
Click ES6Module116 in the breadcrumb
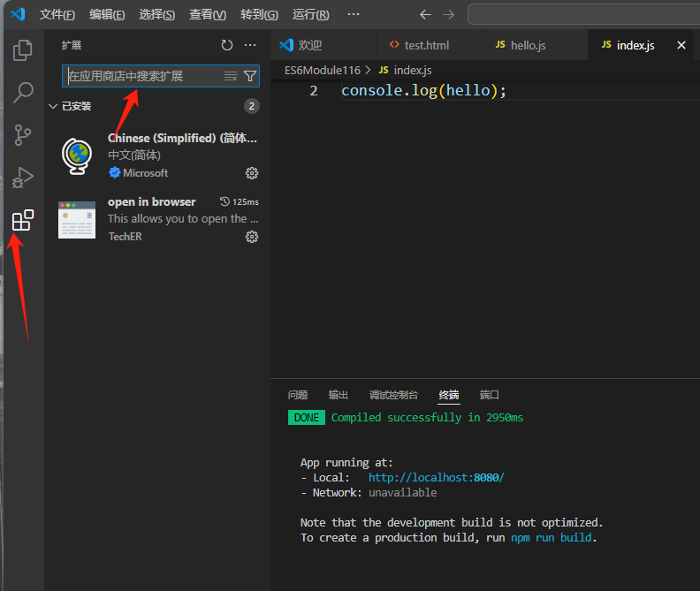pyautogui.click(x=323, y=70)
